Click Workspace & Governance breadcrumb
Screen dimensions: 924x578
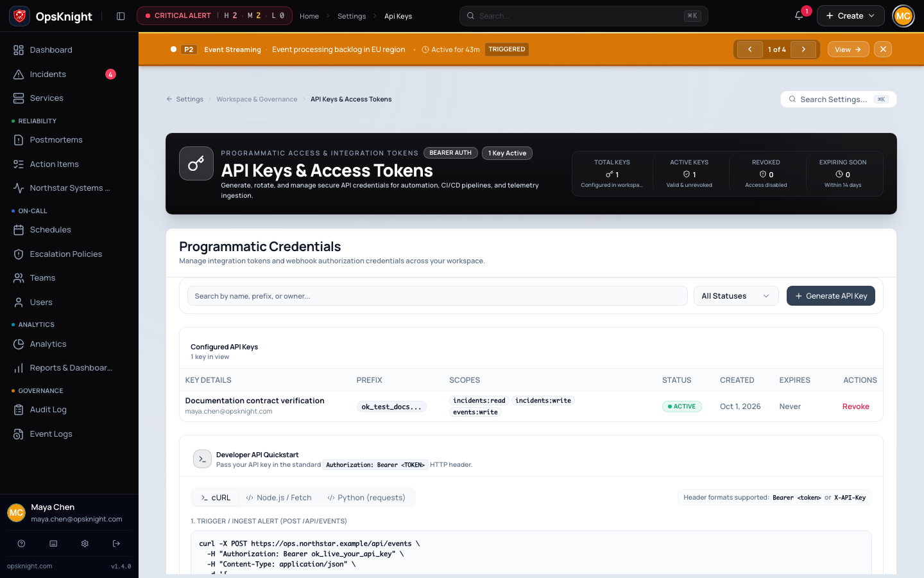coord(257,100)
